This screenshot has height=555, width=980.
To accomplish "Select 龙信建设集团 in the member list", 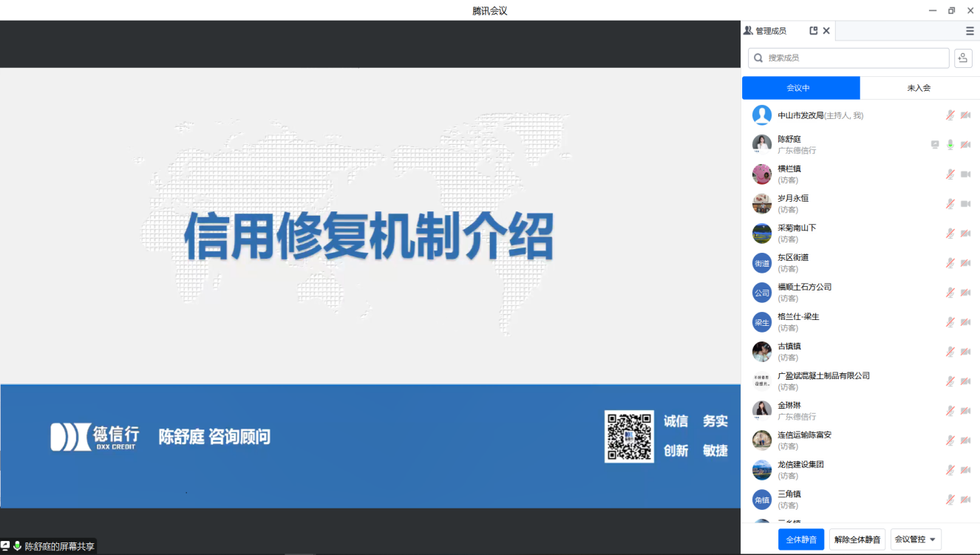I will (x=800, y=465).
